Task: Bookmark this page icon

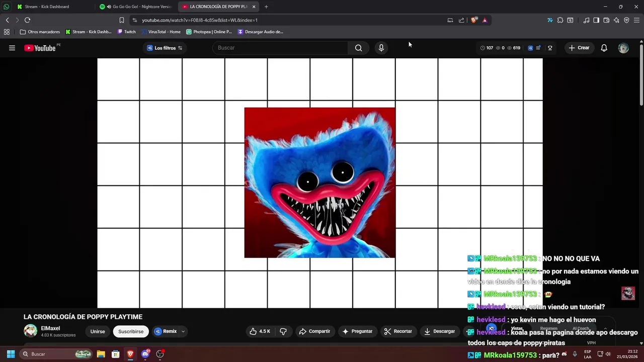Action: (x=121, y=20)
